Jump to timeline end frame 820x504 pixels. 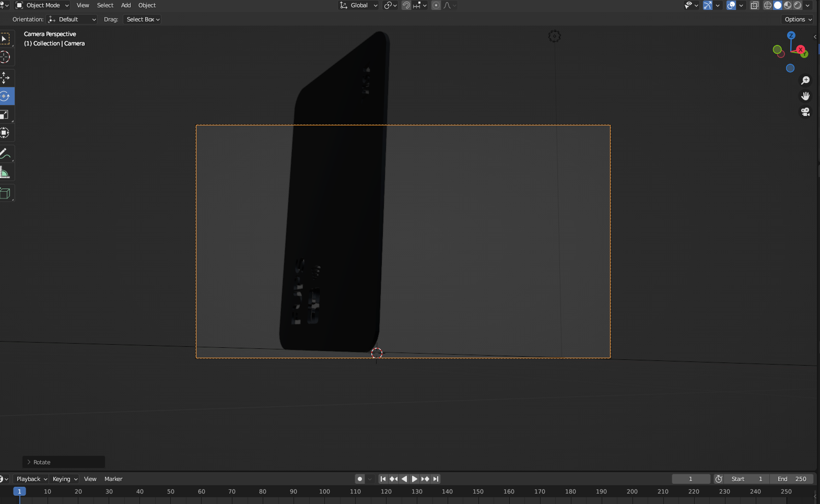(436, 479)
